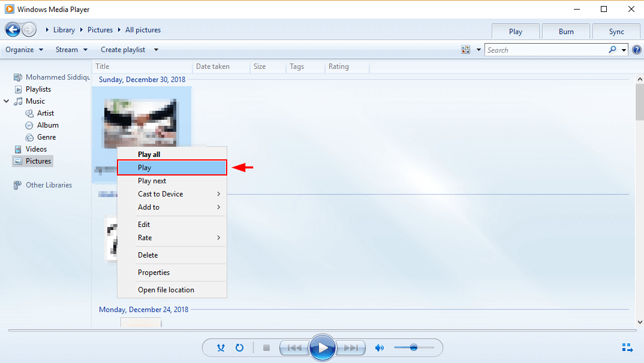Click Library in the breadcrumb
Viewport: 644px width, 363px height.
coord(64,30)
